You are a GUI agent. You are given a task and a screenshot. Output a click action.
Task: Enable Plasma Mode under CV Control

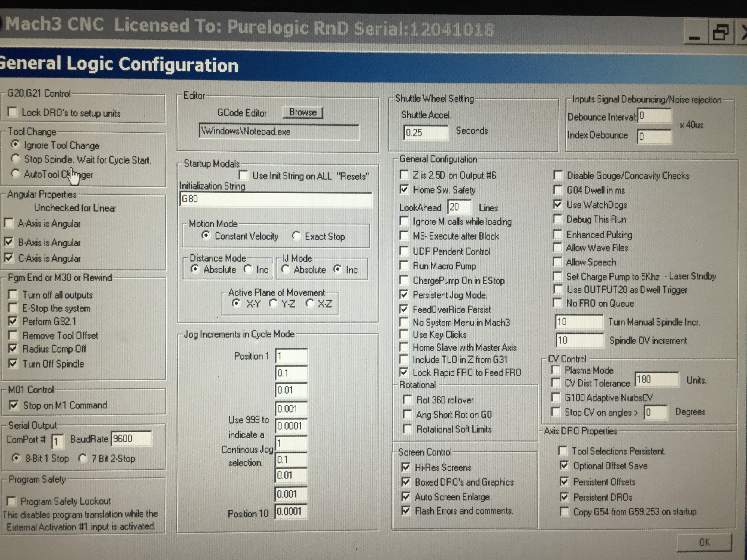pos(555,370)
